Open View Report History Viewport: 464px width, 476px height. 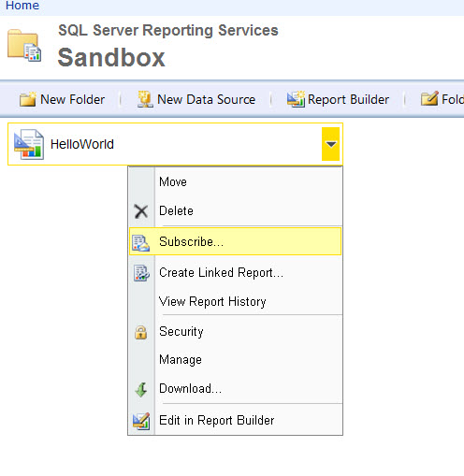[x=236, y=301]
